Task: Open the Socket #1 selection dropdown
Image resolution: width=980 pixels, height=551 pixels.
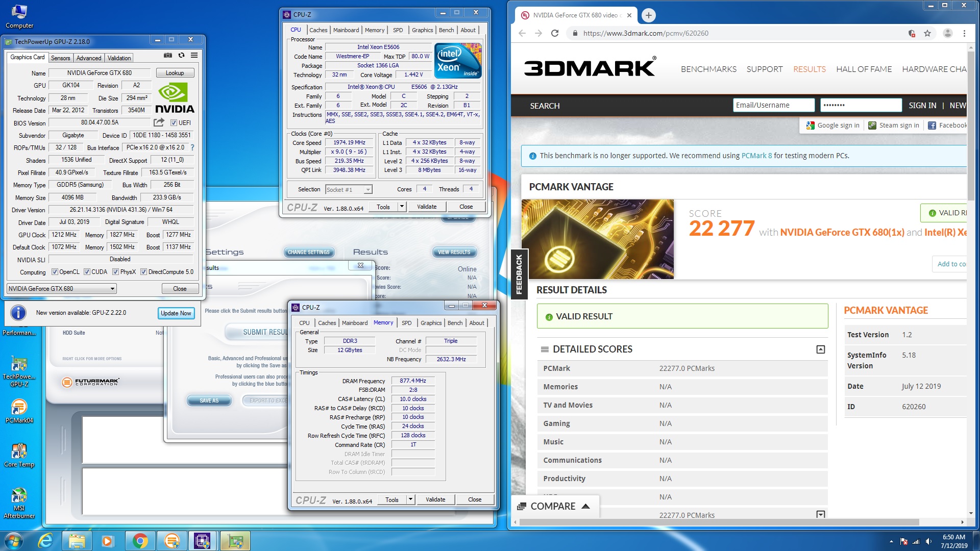Action: click(x=349, y=190)
